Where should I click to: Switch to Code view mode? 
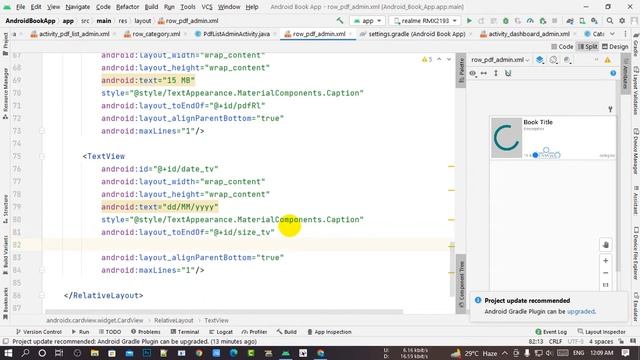(x=562, y=47)
